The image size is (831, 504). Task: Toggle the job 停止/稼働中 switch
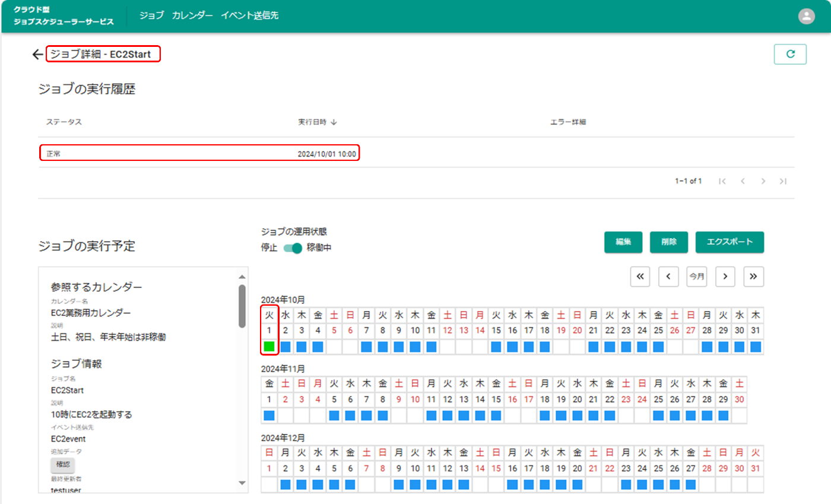[x=293, y=248]
